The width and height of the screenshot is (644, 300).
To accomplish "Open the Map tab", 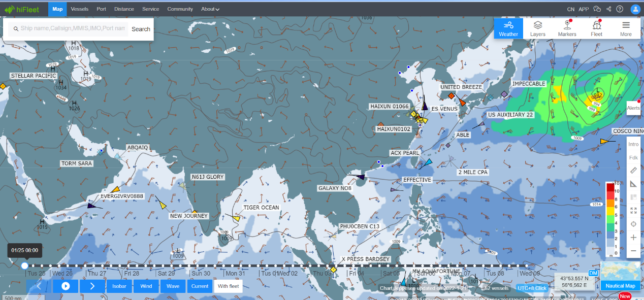I will tap(57, 9).
